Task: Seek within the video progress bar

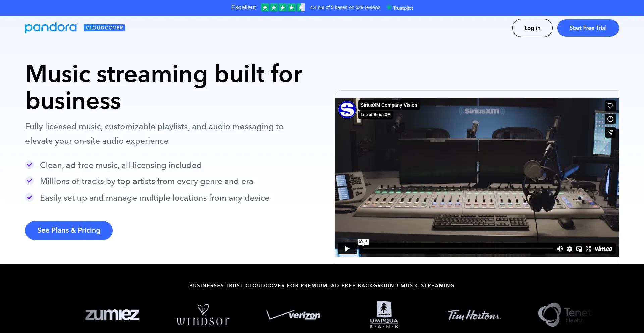Action: [458, 249]
